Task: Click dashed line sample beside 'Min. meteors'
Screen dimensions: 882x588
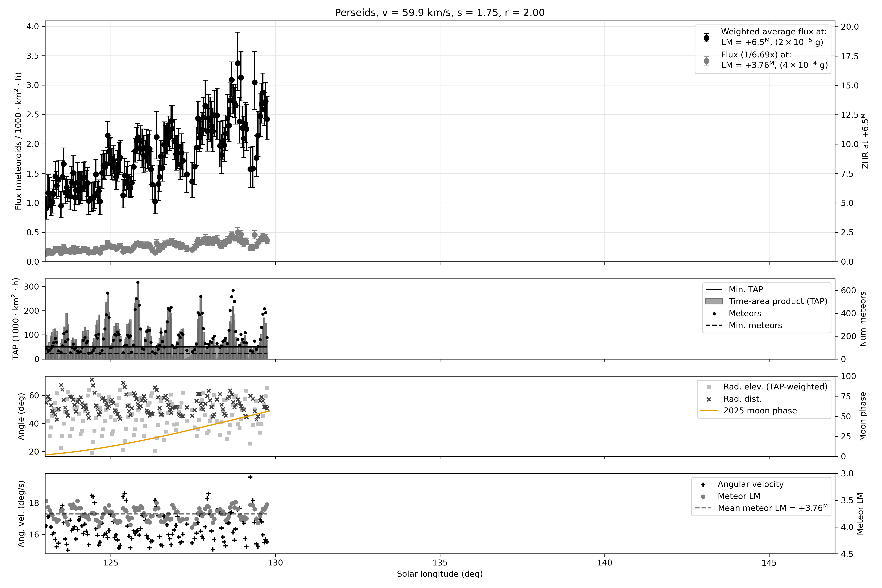Action: 714,326
